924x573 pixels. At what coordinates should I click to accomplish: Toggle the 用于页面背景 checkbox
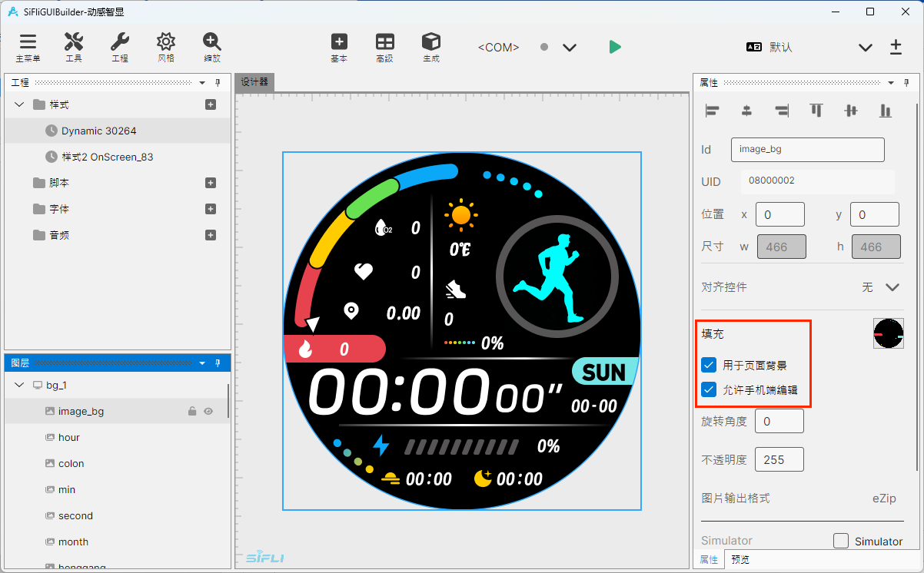tap(709, 365)
